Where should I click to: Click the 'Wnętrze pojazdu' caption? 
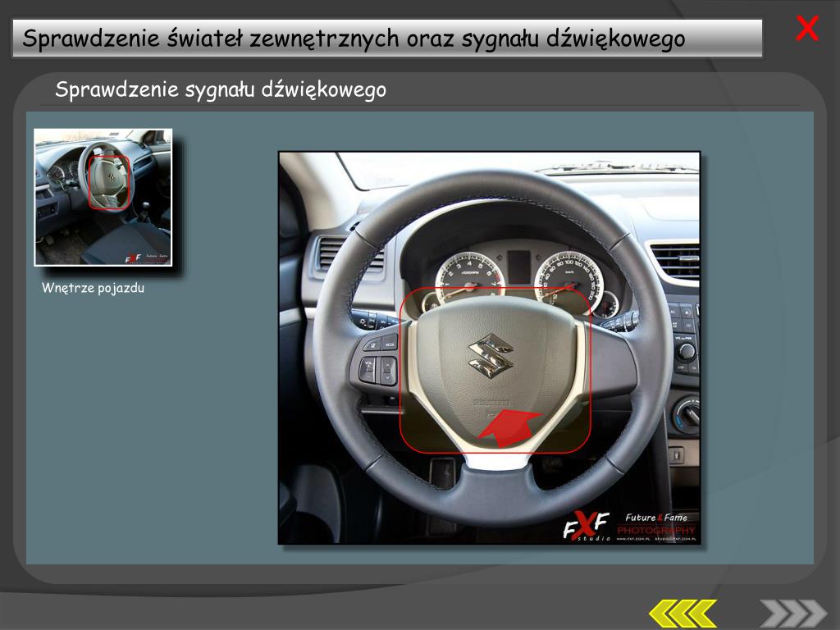[x=94, y=288]
